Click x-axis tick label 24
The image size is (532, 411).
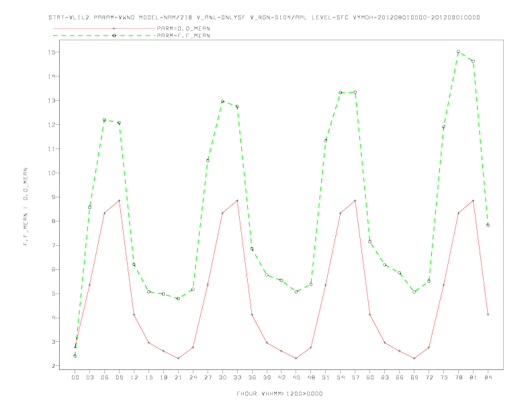pyautogui.click(x=193, y=377)
